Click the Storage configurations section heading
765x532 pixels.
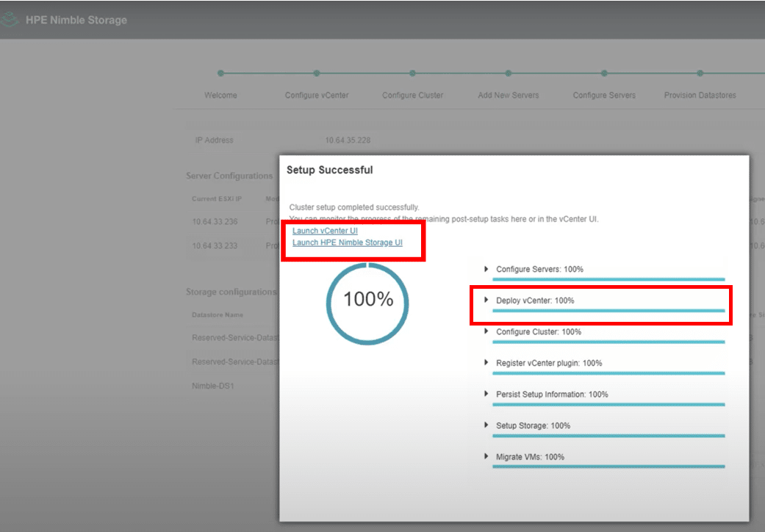(x=231, y=292)
